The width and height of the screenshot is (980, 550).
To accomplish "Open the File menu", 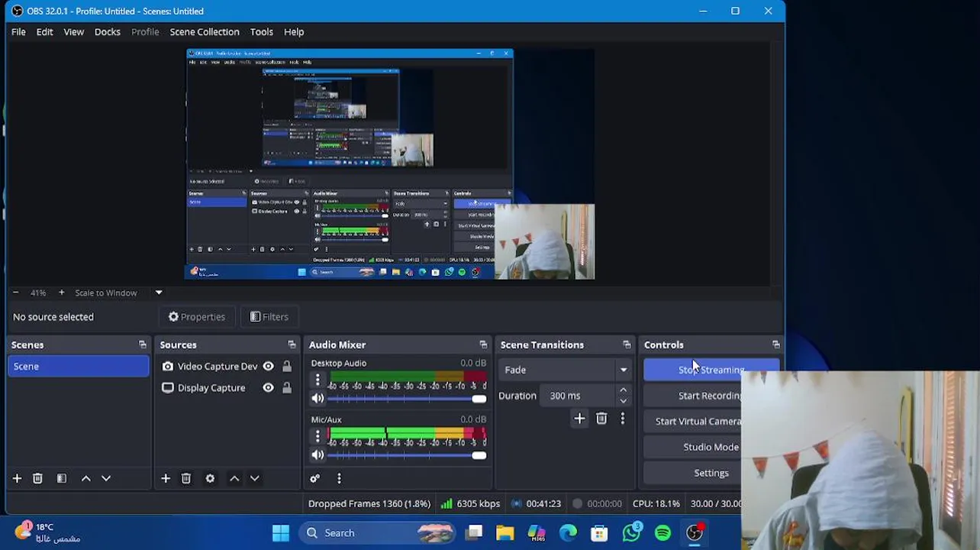I will [18, 32].
